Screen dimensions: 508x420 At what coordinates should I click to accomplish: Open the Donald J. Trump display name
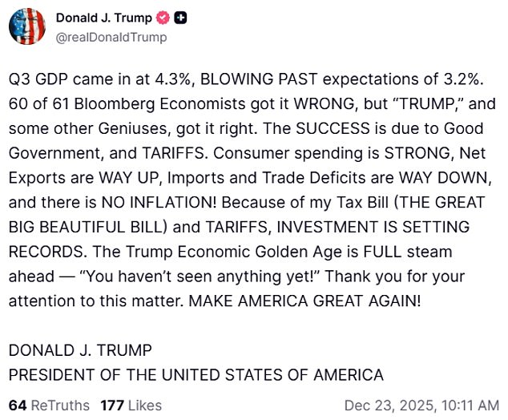[x=104, y=18]
